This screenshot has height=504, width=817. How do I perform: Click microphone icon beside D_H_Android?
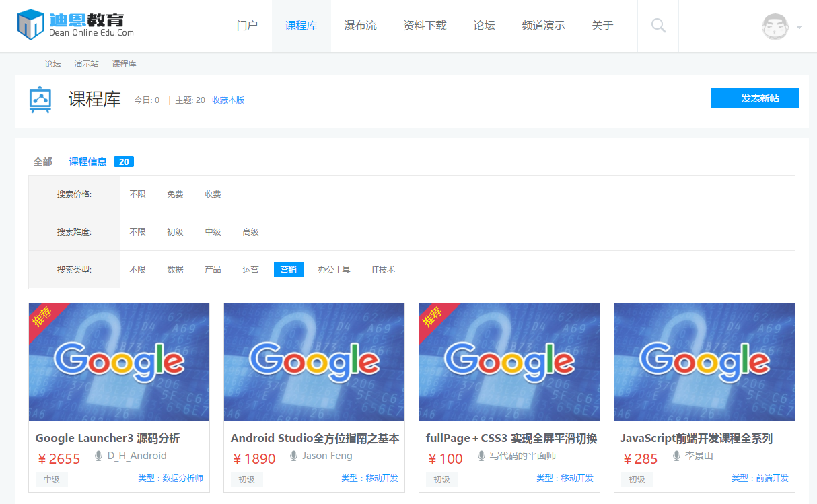[98, 456]
